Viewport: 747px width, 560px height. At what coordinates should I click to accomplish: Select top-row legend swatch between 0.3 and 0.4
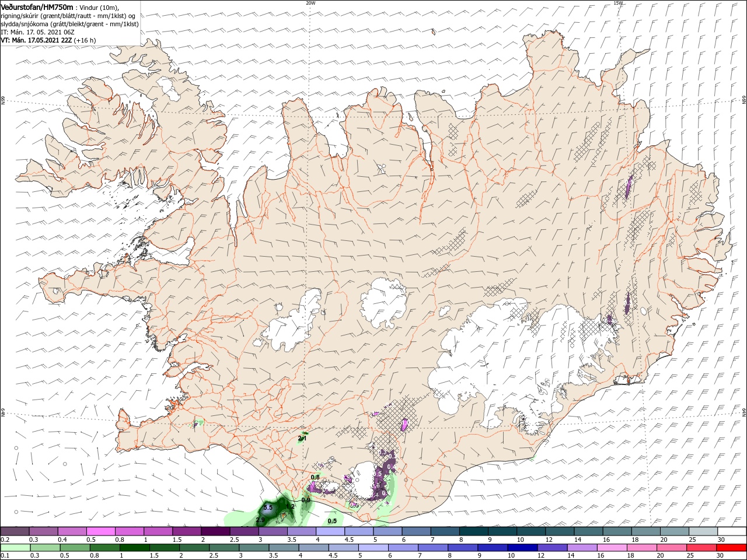coord(43,531)
